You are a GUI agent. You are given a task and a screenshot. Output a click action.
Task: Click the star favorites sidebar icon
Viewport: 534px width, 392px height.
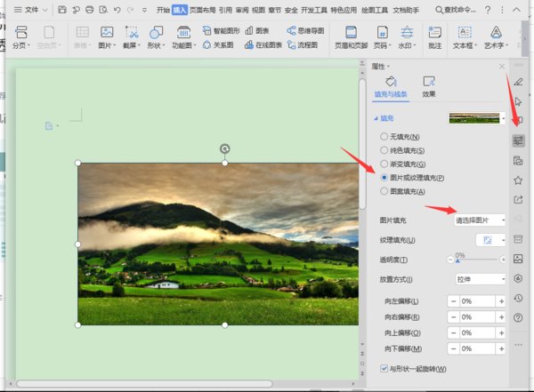(518, 180)
